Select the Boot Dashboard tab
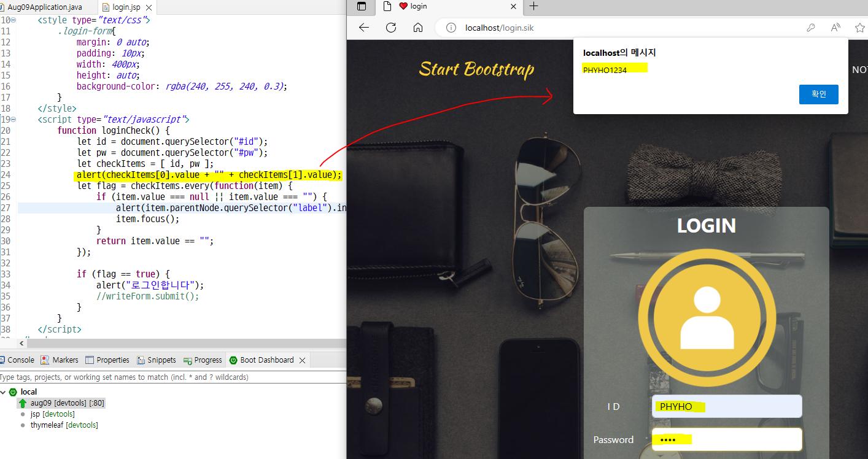The image size is (868, 459). tap(267, 360)
